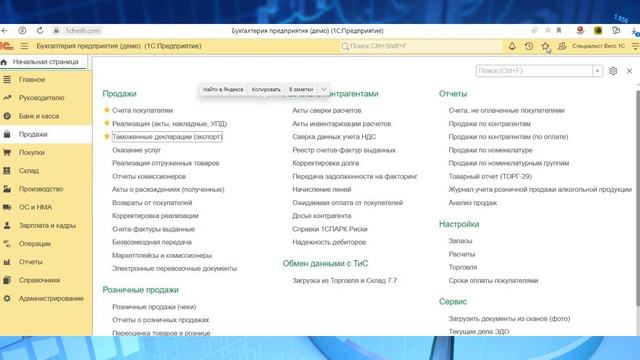Viewport: 640px width, 360px height.
Task: Open Возвраты от покупателей
Action: 152,203
